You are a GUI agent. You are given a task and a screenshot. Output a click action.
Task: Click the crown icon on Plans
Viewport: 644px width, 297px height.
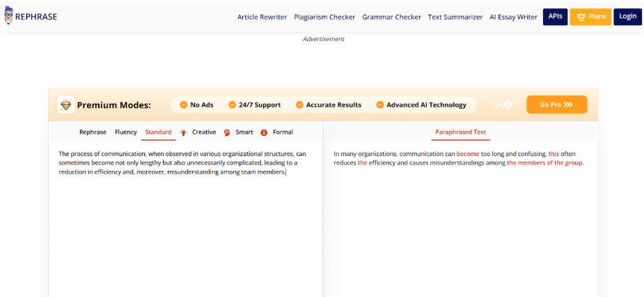(581, 17)
